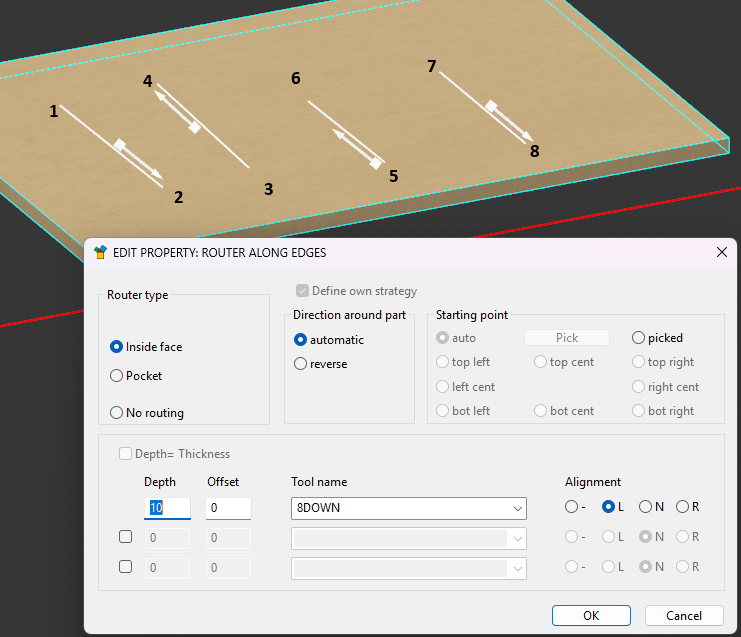Enable the second routing row checkbox

pyautogui.click(x=126, y=537)
